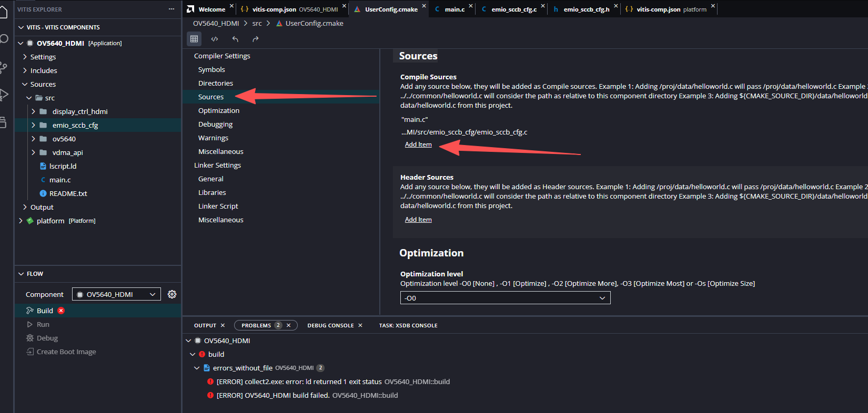Click the README.txt info file icon
868x413 pixels.
(x=43, y=193)
